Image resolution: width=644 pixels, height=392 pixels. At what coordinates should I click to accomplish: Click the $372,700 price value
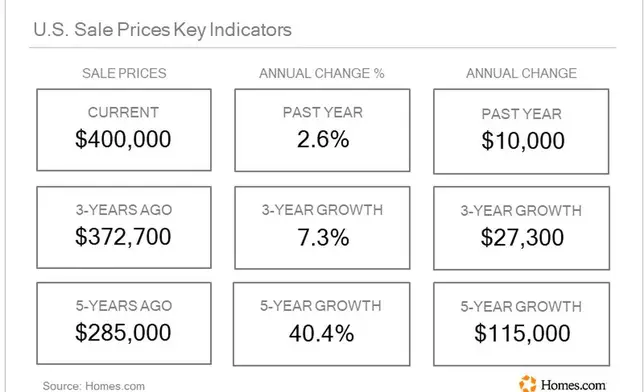(x=123, y=237)
